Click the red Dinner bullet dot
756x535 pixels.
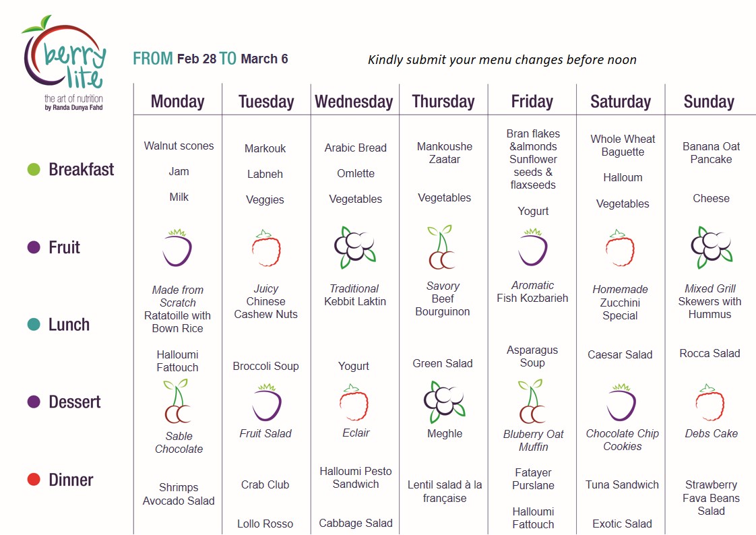pos(34,480)
